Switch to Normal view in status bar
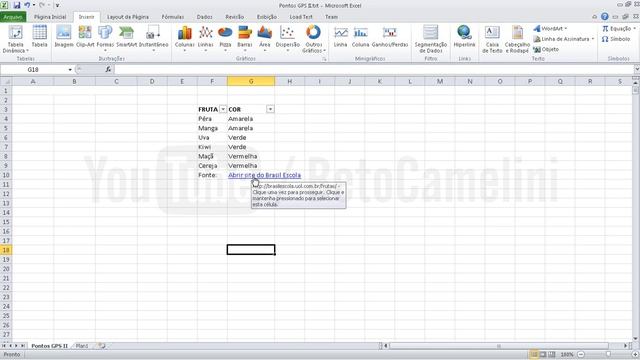640x360 pixels. click(533, 354)
